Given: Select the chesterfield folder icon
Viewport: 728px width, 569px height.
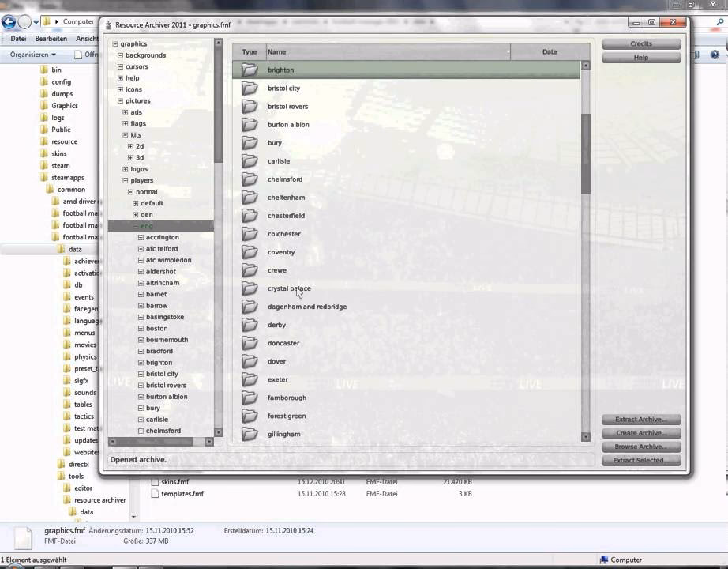Looking at the screenshot, I should [250, 215].
